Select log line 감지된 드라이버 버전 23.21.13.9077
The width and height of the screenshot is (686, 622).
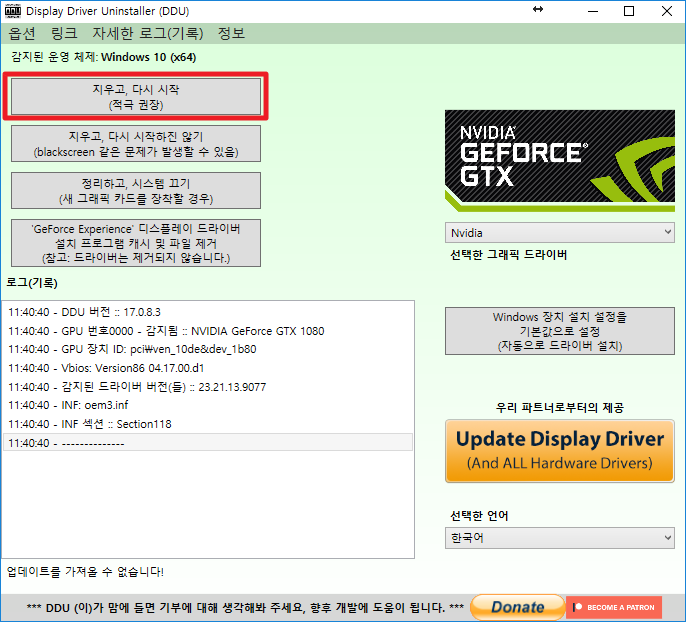click(x=208, y=387)
